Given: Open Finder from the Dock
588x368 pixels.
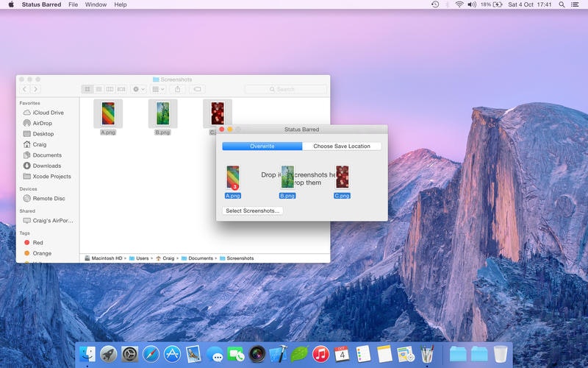Looking at the screenshot, I should [87, 354].
